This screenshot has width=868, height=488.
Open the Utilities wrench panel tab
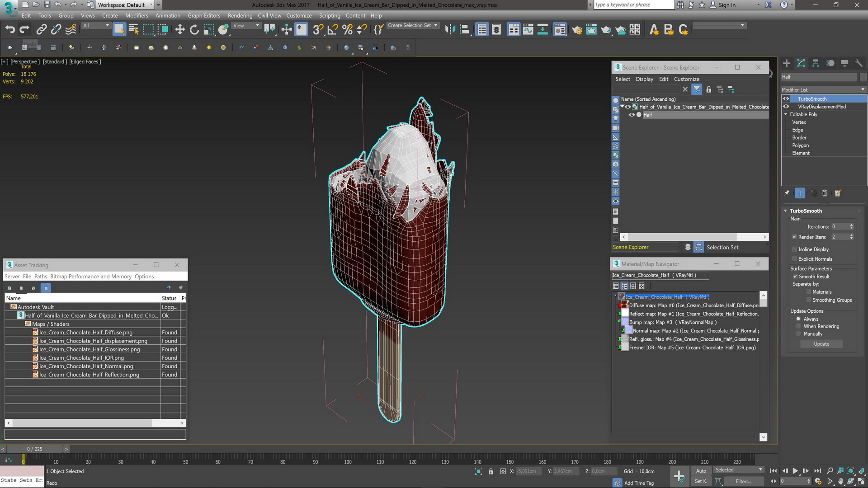coord(859,63)
